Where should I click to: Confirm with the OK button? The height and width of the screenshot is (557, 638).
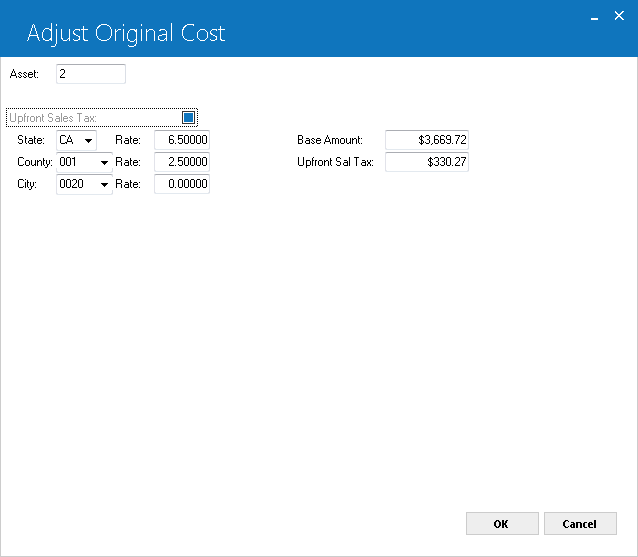[x=502, y=524]
